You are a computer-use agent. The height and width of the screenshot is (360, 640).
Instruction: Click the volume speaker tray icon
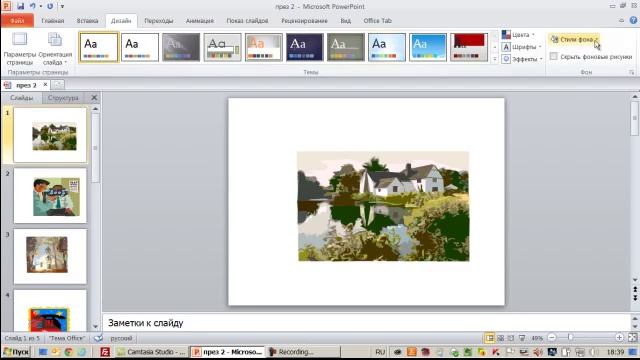(538, 352)
